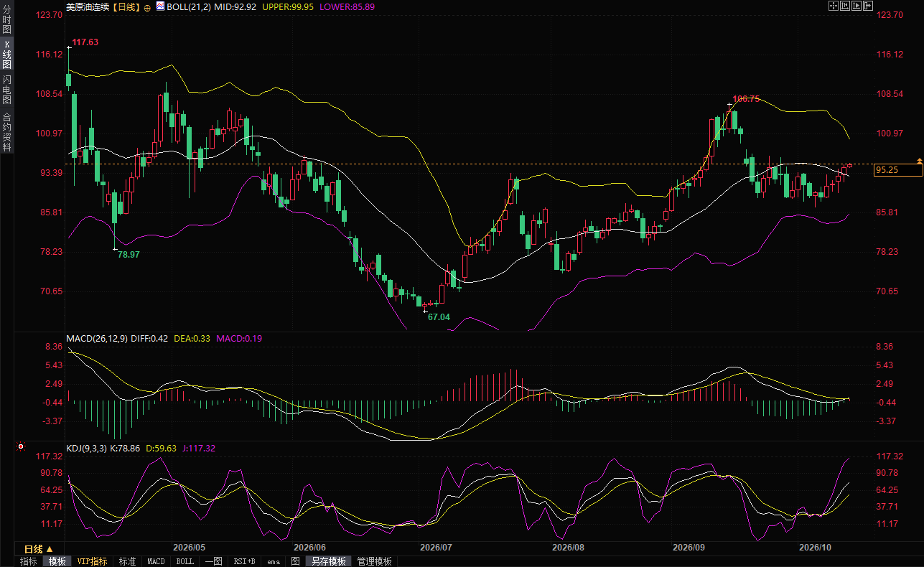Screen dimensions: 924x567
Task: Click the 67.04 low price label
Action: tap(439, 317)
